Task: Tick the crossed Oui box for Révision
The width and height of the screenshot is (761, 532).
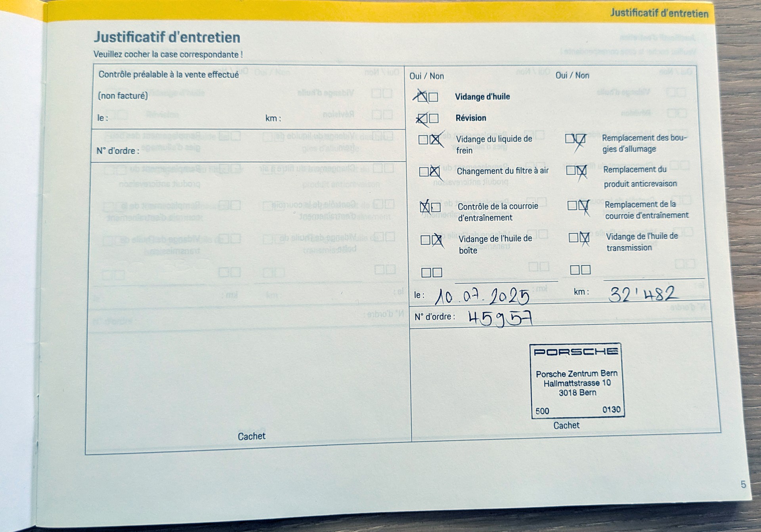Action: pos(423,118)
